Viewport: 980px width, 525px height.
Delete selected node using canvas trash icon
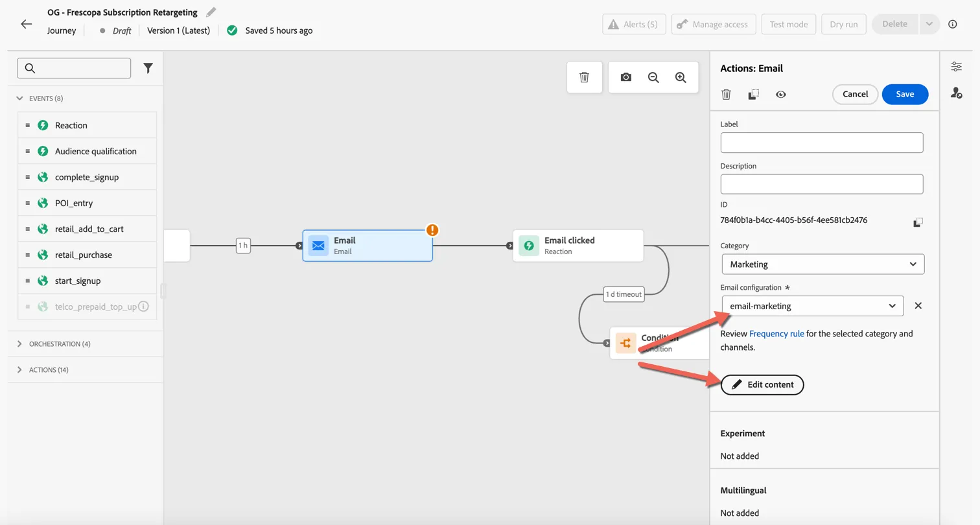(584, 77)
